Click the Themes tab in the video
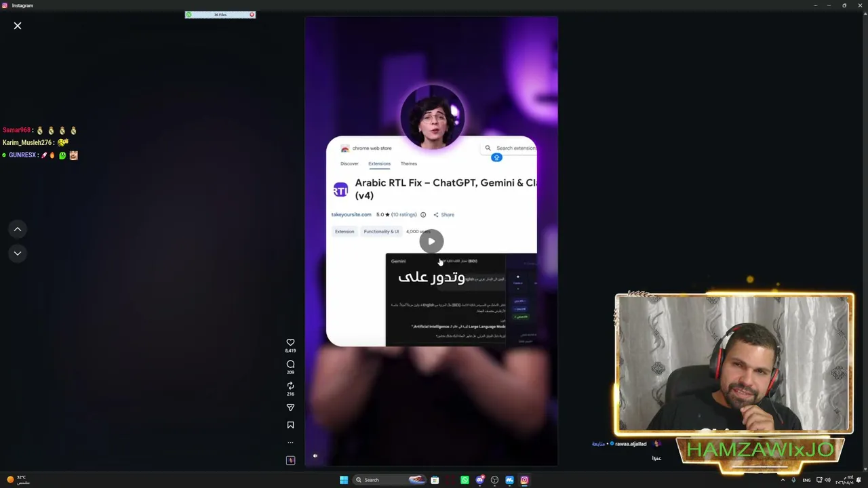Image resolution: width=868 pixels, height=488 pixels. 408,163
